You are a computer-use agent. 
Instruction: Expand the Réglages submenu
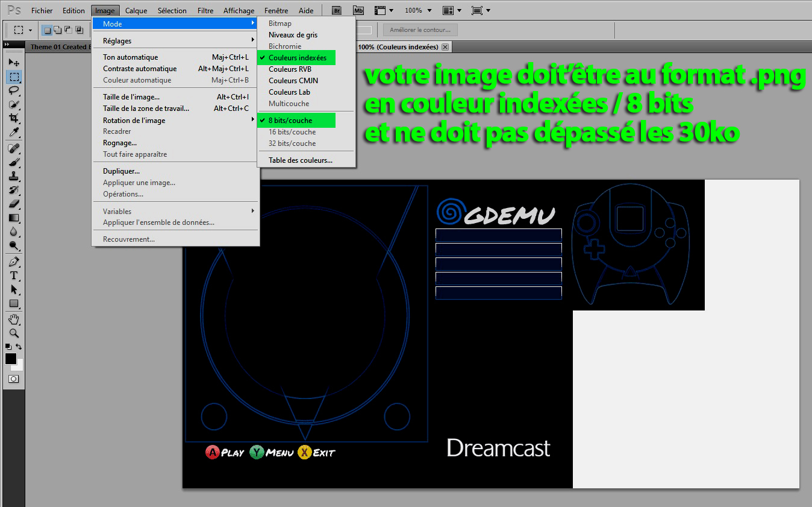pos(175,41)
